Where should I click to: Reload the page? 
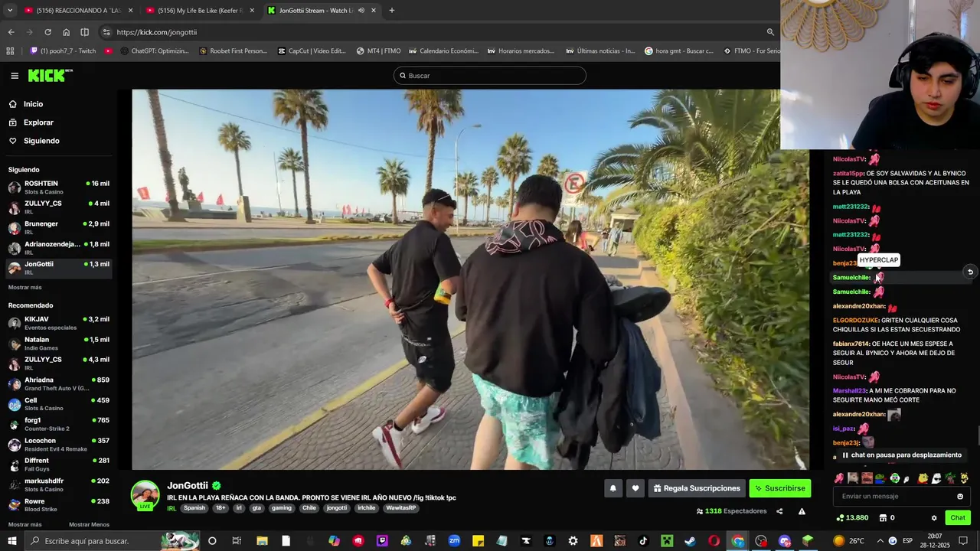point(47,32)
